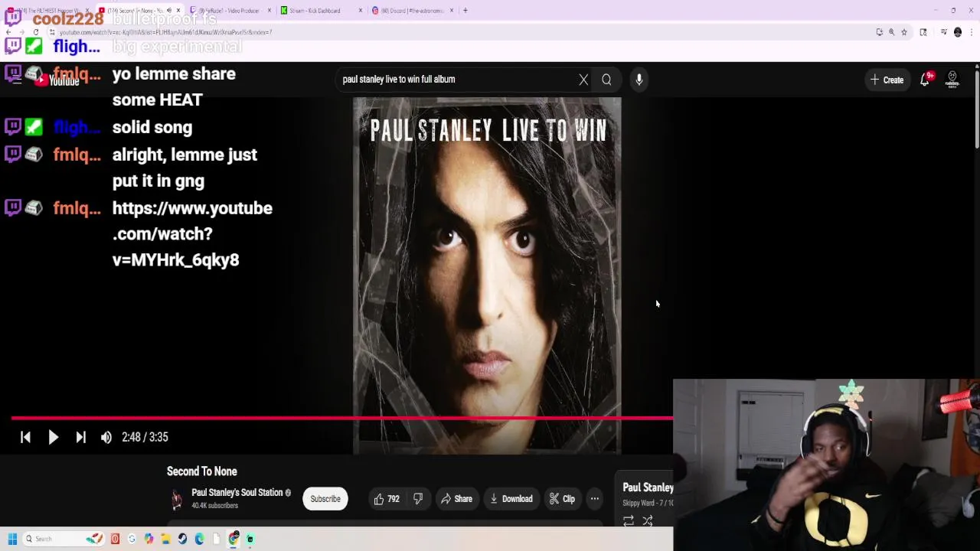Open more actions ellipsis menu
Viewport: 980px width, 551px height.
595,499
